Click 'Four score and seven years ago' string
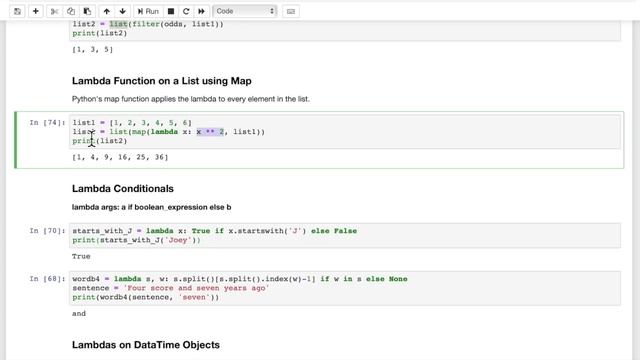This screenshot has height=360, width=640. coord(196,288)
